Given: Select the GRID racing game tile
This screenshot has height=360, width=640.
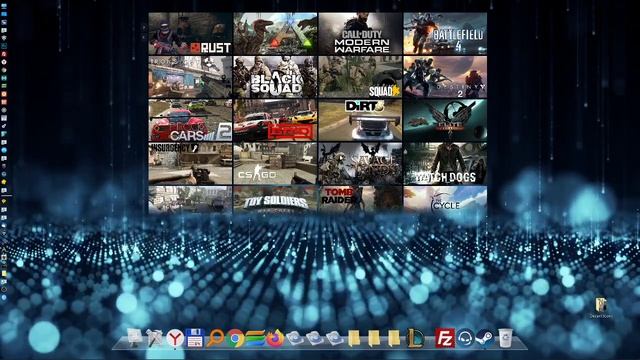Looking at the screenshot, I should coord(275,120).
